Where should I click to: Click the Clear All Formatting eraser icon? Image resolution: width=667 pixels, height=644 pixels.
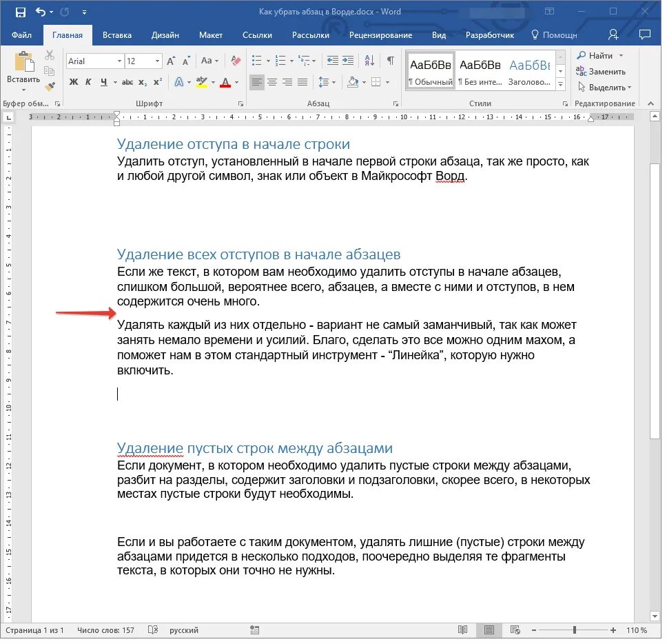tap(236, 61)
